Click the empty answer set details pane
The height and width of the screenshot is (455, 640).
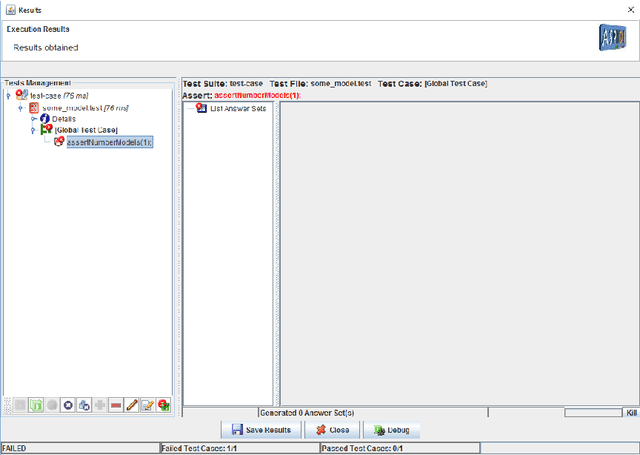(459, 253)
